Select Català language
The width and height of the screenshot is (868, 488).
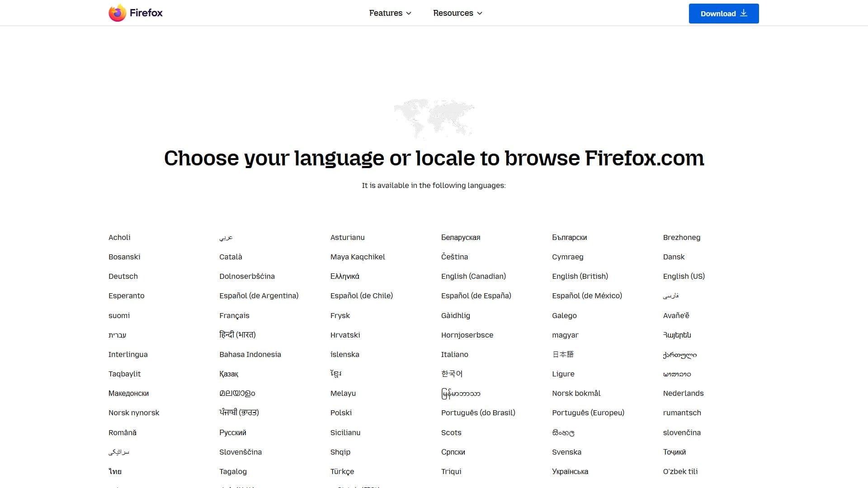tap(231, 257)
